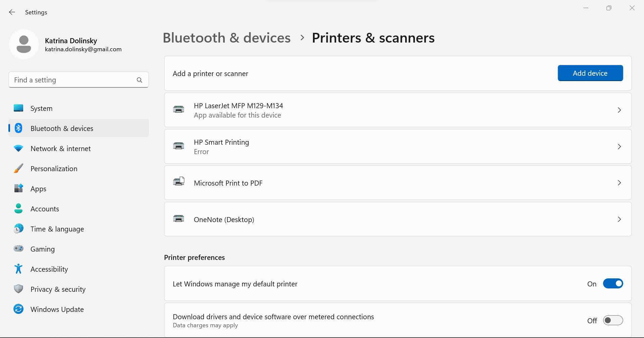Open Microsoft Print to PDF chevron
Viewport: 644px width, 338px height.
pos(619,183)
